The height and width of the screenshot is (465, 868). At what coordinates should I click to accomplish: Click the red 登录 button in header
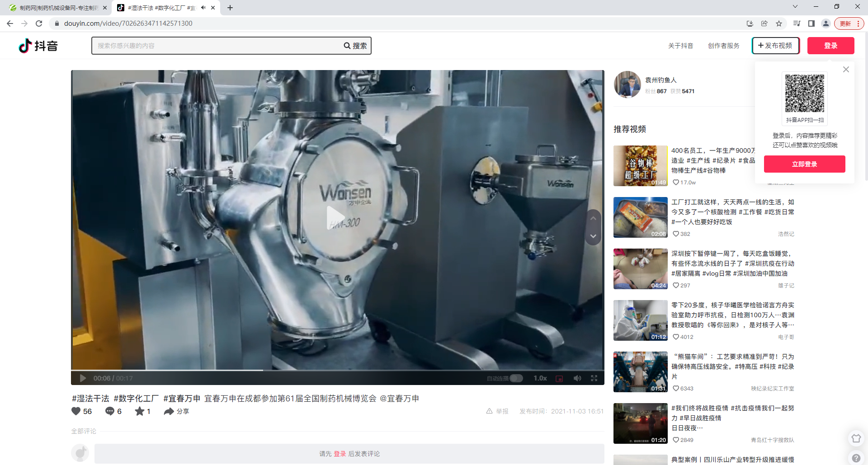830,46
